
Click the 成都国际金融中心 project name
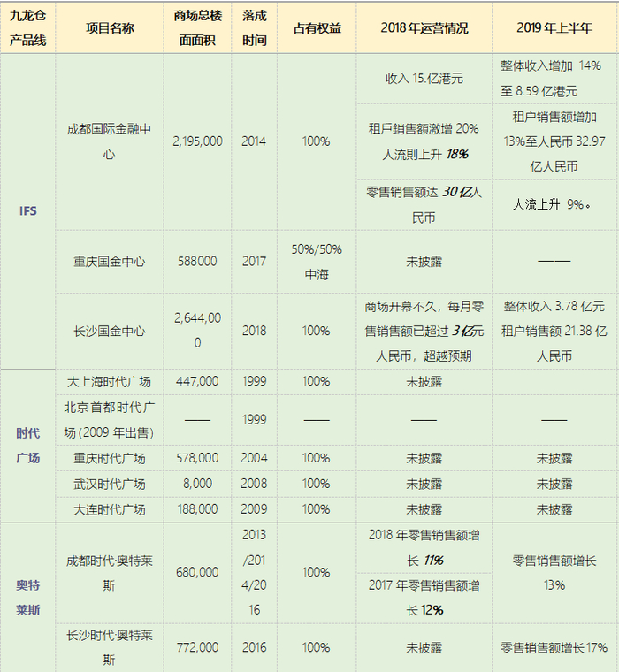tap(110, 141)
